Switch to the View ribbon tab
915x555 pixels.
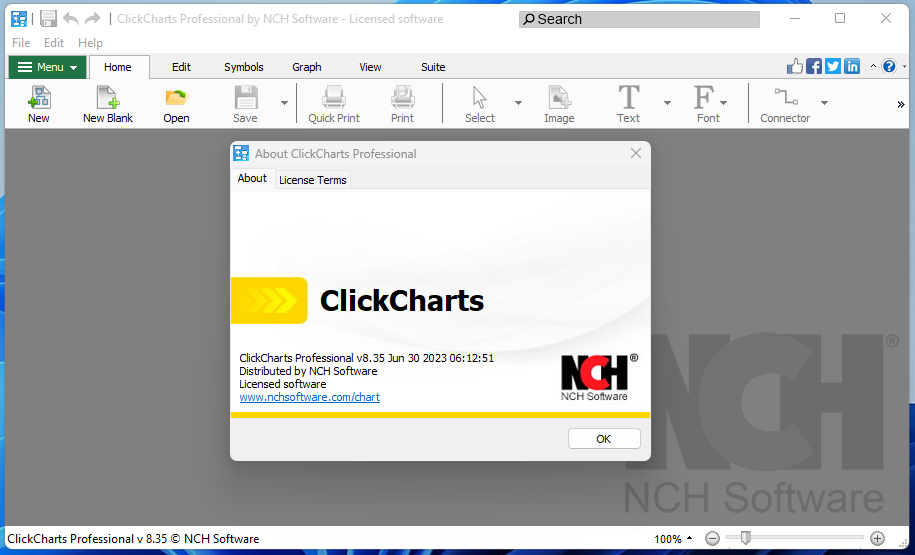point(370,67)
